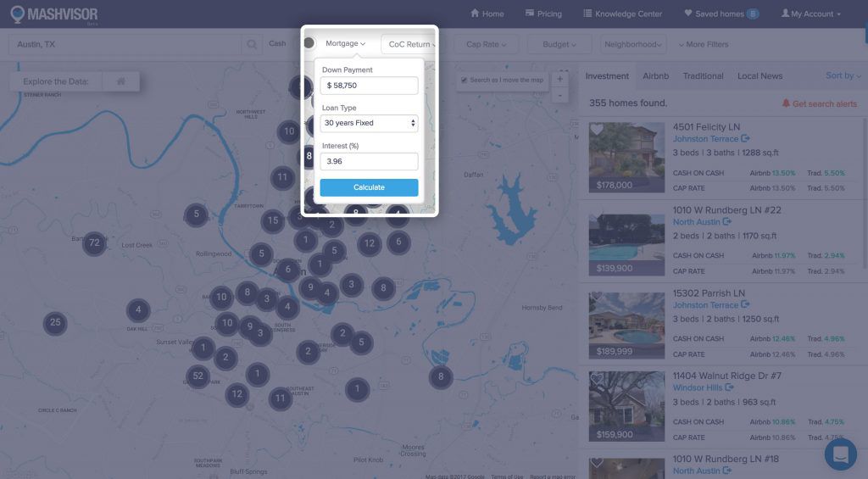Open the Loan Type dropdown

coord(369,123)
